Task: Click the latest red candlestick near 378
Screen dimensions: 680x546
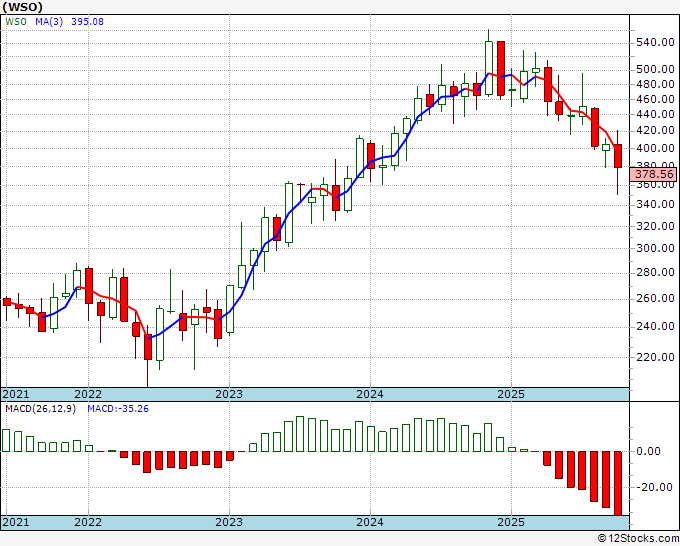Action: tap(618, 156)
